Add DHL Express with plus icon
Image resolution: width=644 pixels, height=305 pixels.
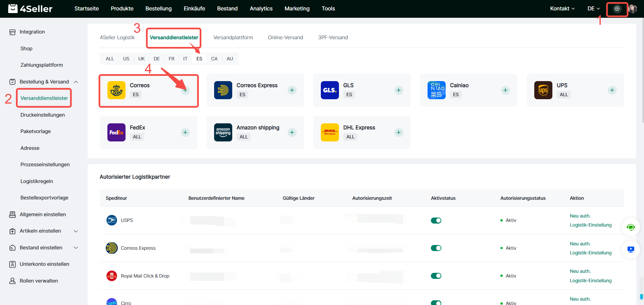point(399,132)
